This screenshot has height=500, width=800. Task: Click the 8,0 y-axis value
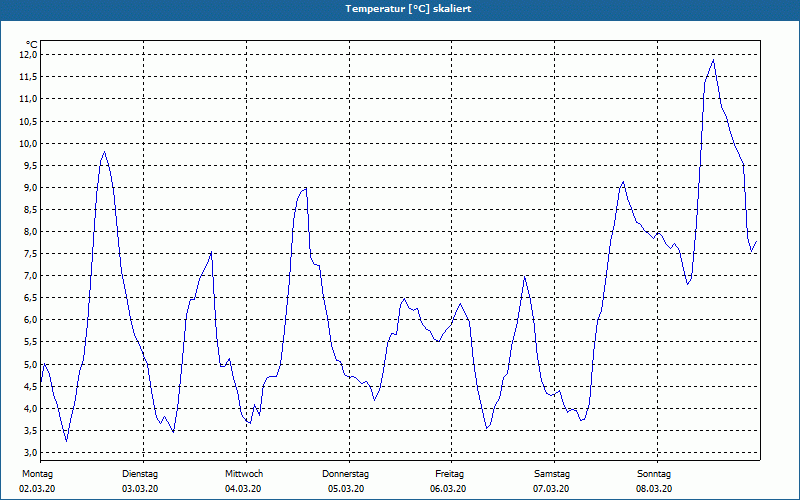click(x=30, y=232)
